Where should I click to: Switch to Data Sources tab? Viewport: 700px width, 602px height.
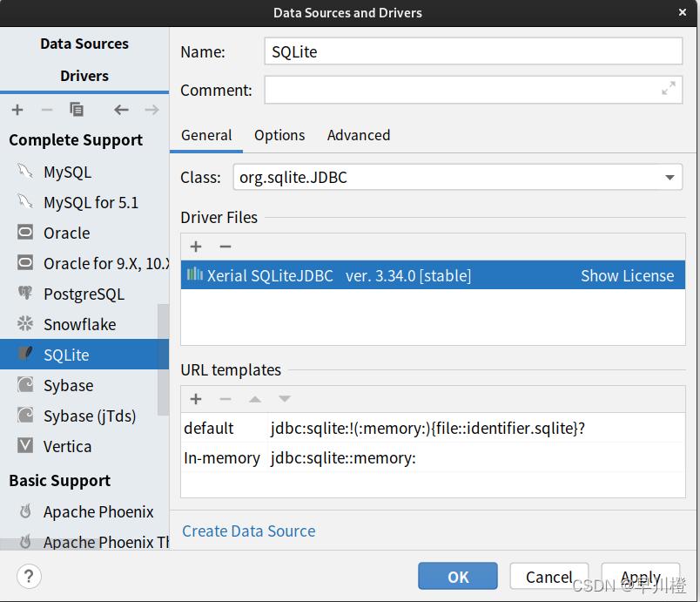(x=84, y=44)
